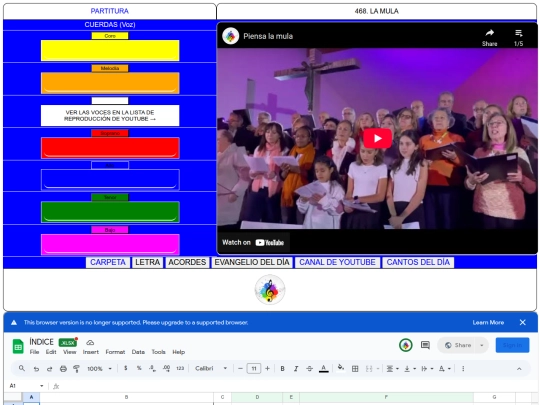The width and height of the screenshot is (540, 405).
Task: Click the search menus magnifier icon
Action: [x=22, y=368]
